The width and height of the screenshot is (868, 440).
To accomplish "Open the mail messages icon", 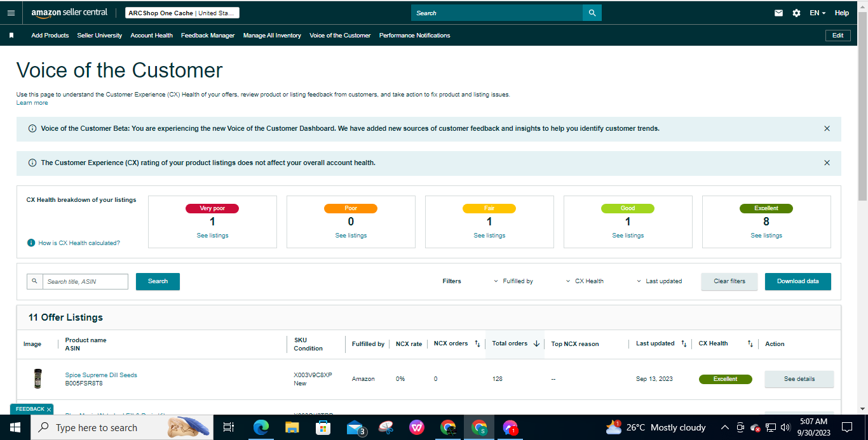I will 778,13.
